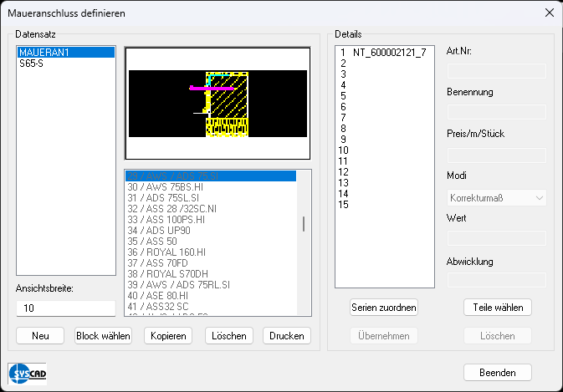Viewport: 563px width, 392px height.
Task: Select detail row 13
Action: [385, 183]
